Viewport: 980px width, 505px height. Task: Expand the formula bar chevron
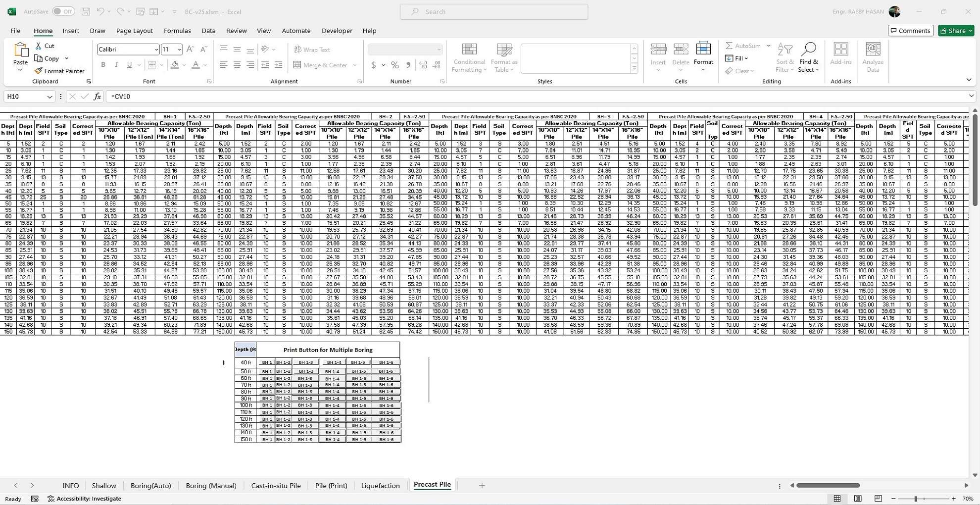pos(971,96)
